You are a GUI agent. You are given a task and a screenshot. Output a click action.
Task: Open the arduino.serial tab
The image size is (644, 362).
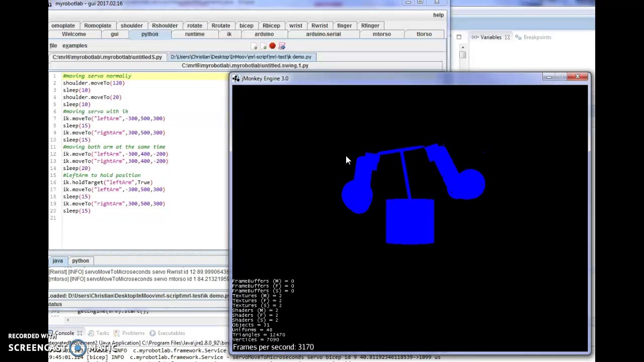324,34
